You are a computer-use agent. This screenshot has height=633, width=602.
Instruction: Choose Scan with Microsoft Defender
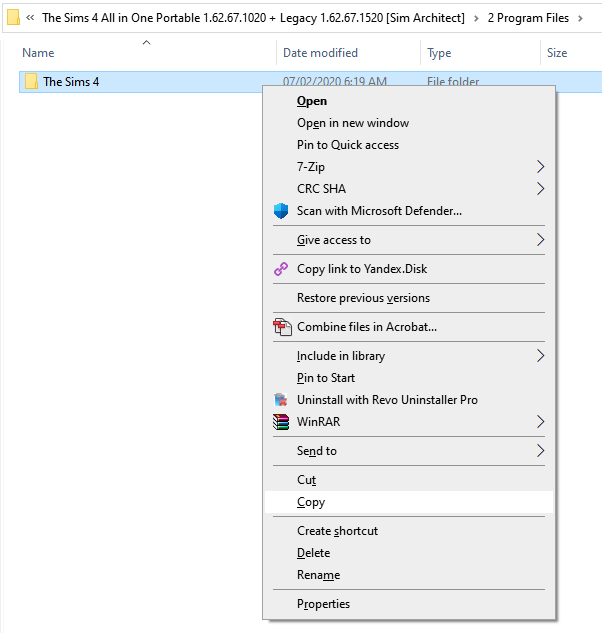pyautogui.click(x=409, y=211)
